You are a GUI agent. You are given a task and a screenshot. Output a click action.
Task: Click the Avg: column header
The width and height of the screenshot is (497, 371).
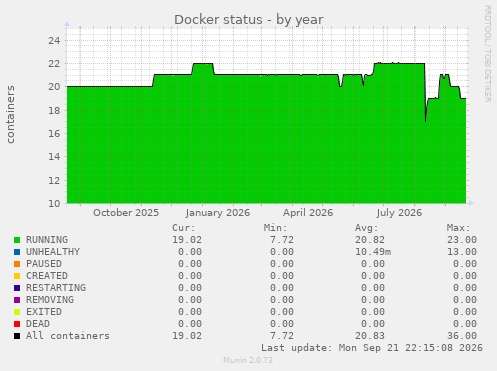tap(367, 228)
